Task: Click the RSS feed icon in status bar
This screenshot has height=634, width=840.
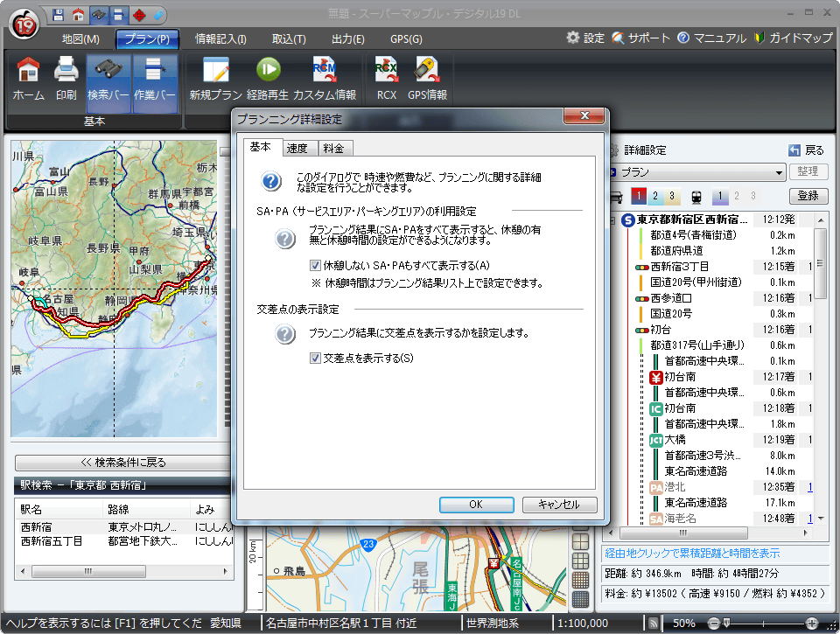Action: click(x=653, y=624)
